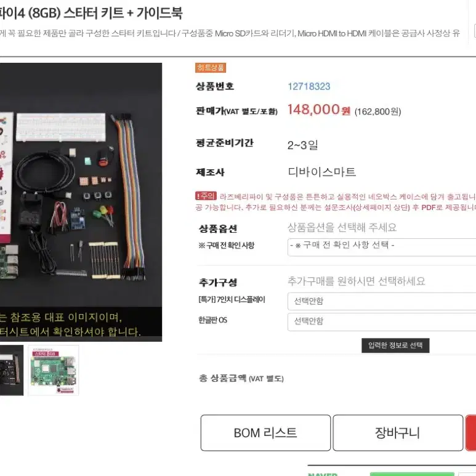
Task: Open the 7인치 디스플레이 option dropdown
Action: pos(382,301)
